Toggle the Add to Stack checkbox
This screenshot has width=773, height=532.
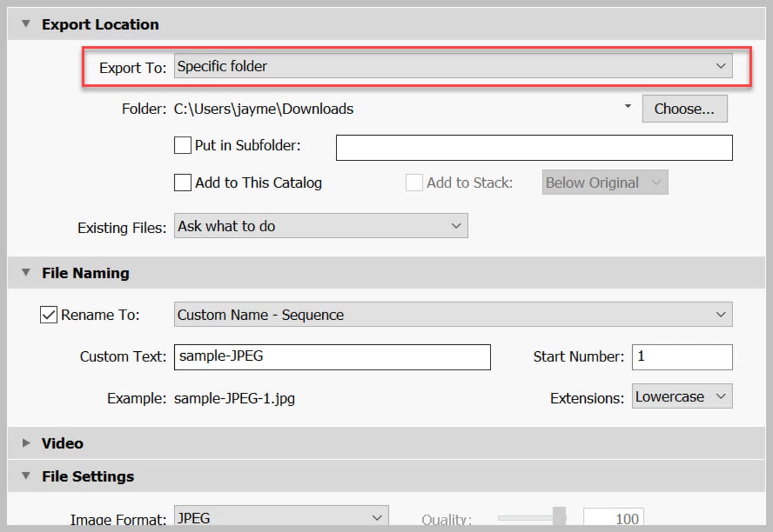click(413, 182)
